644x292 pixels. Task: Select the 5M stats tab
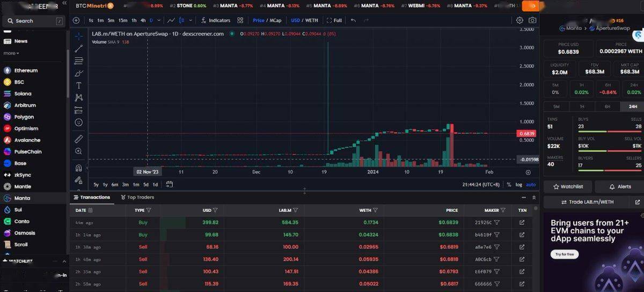556,107
